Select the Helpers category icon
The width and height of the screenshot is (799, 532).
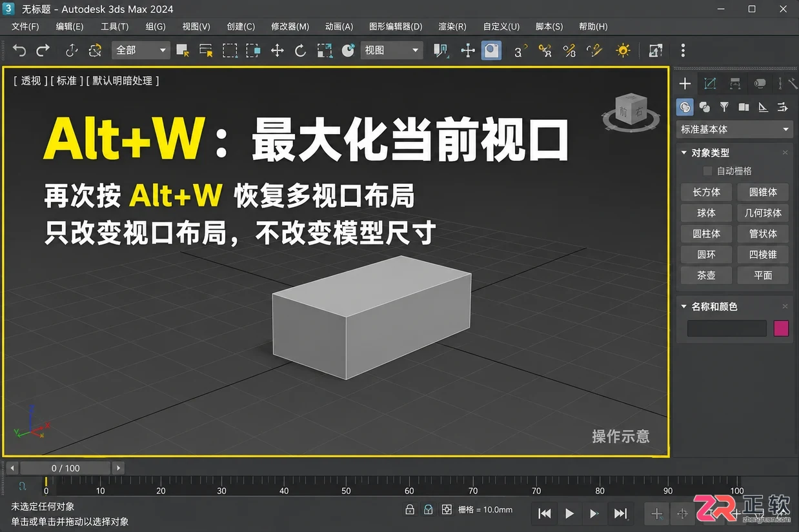coord(763,106)
